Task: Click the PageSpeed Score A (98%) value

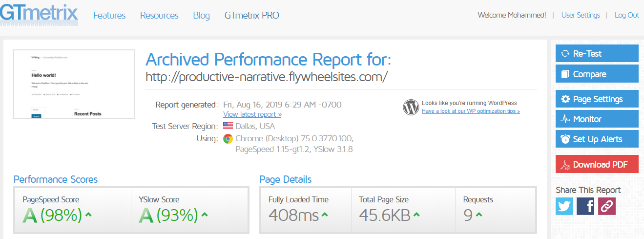Action: click(53, 215)
